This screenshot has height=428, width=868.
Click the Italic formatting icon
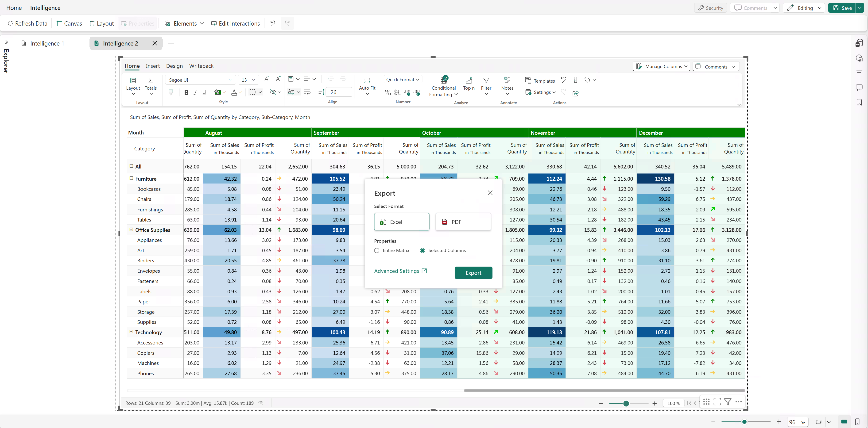coord(195,92)
